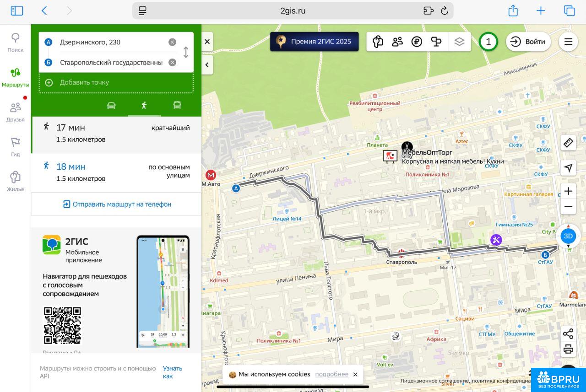The height and width of the screenshot is (392, 586).
Task: Collapse the side panel with the chevron
Action: [207, 64]
